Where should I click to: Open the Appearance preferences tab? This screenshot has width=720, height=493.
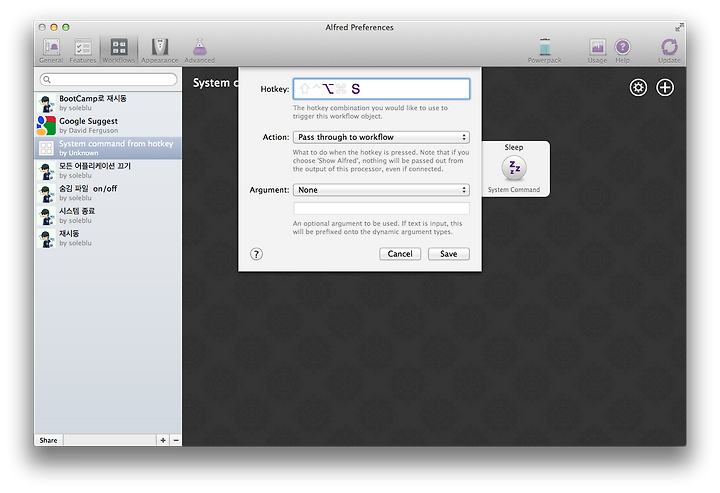pyautogui.click(x=159, y=50)
